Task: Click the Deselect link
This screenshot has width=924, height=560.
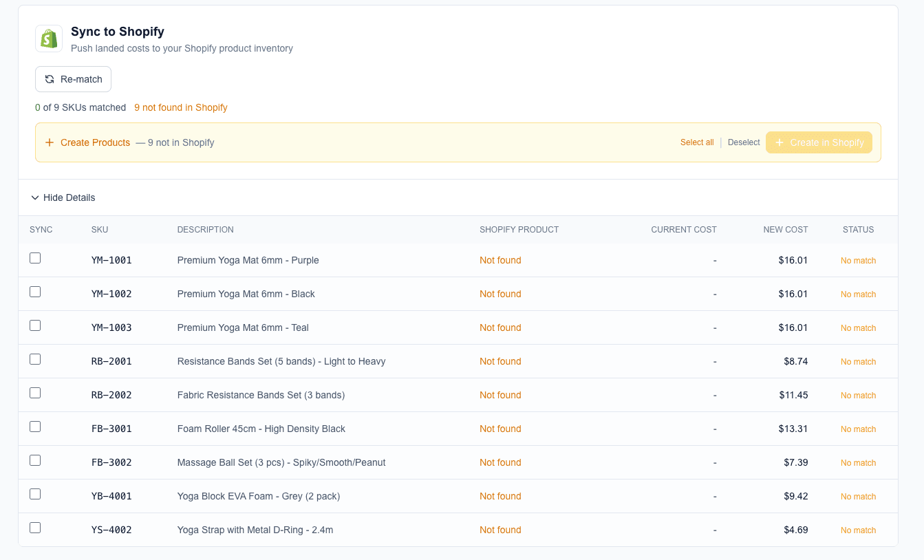Action: tap(744, 142)
